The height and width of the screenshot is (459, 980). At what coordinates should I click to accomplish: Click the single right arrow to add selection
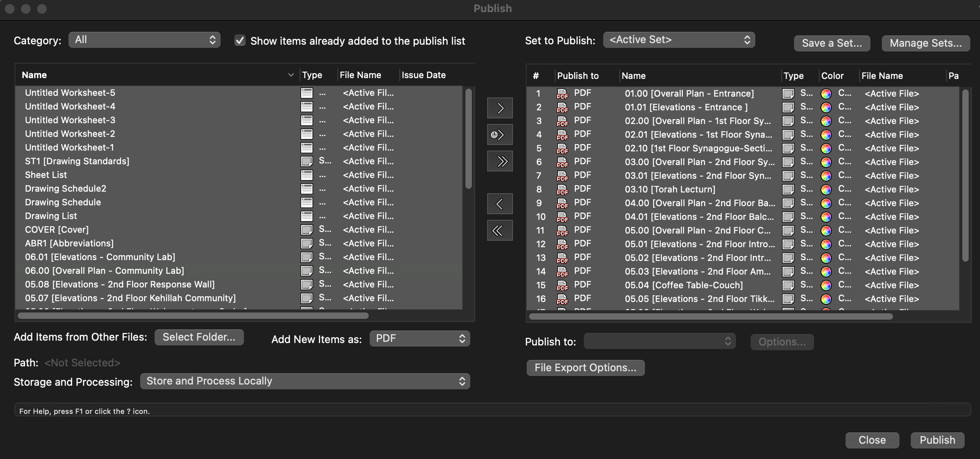point(500,108)
